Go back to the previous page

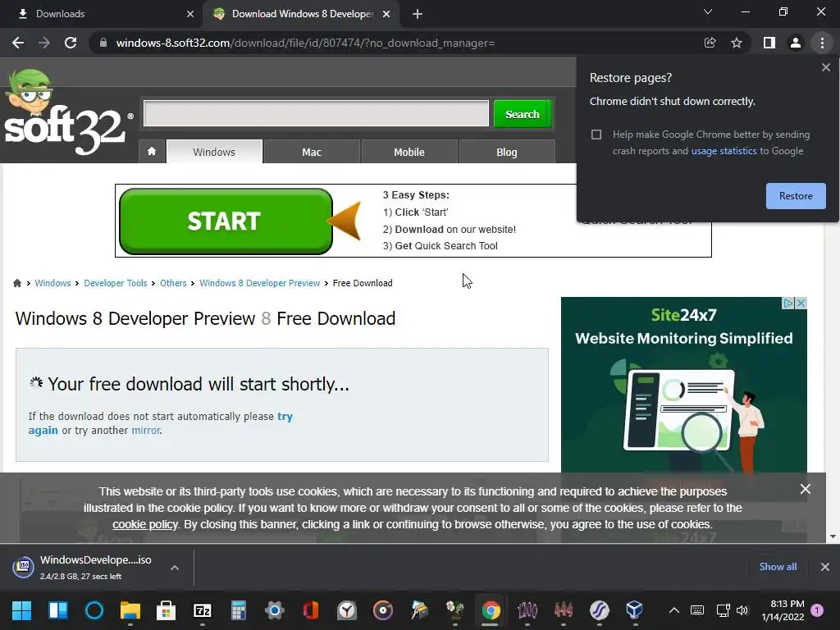[18, 43]
